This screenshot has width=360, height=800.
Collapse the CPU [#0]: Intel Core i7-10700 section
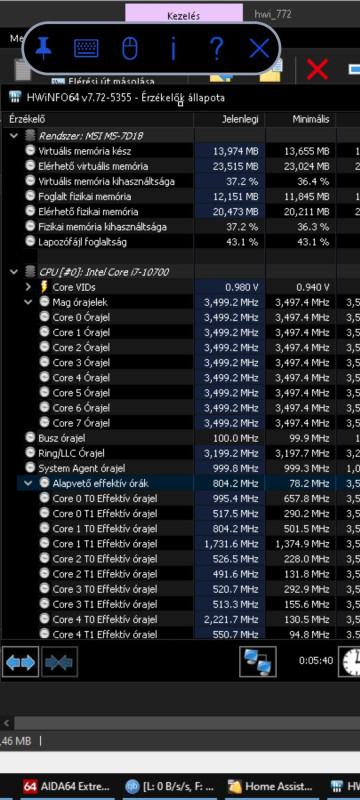14,272
